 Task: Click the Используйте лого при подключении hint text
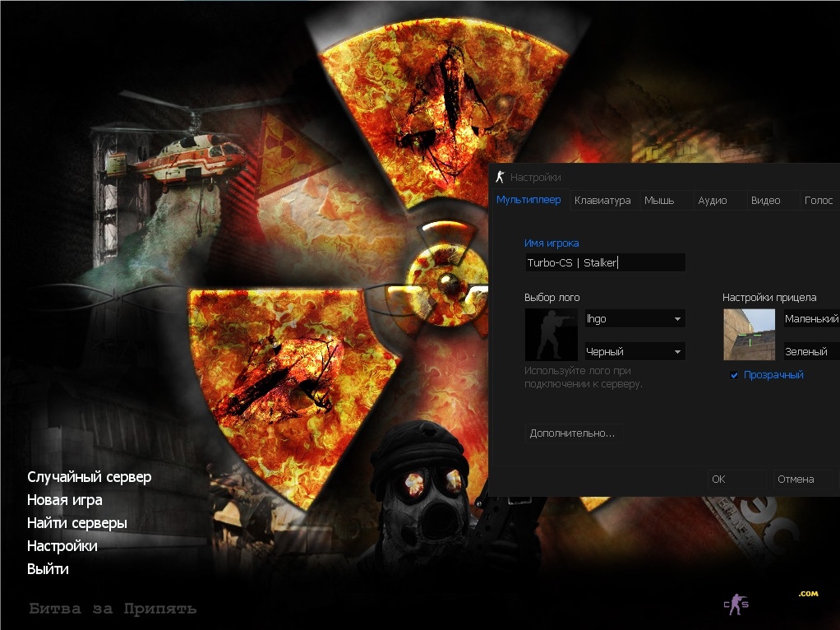[584, 378]
